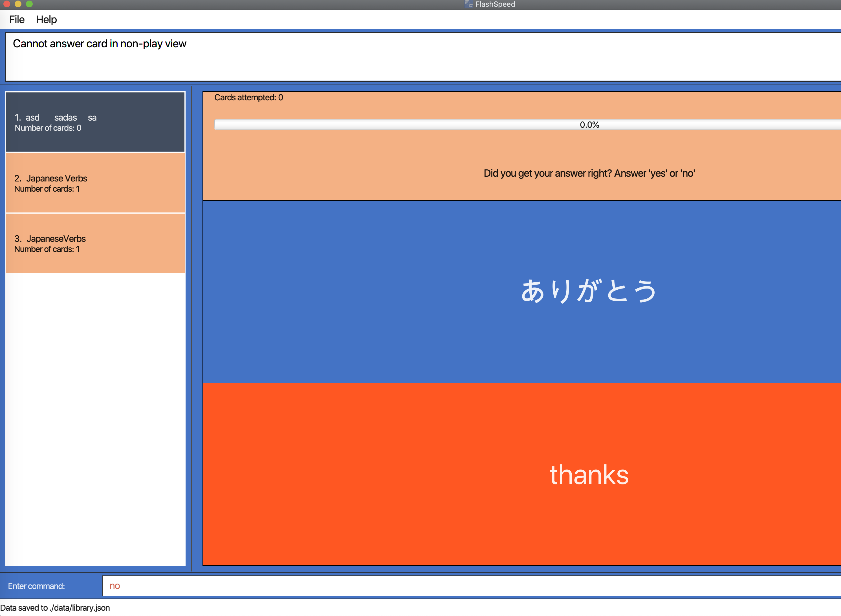The image size is (841, 616).
Task: Click the 'Enter command:' label
Action: (x=36, y=586)
